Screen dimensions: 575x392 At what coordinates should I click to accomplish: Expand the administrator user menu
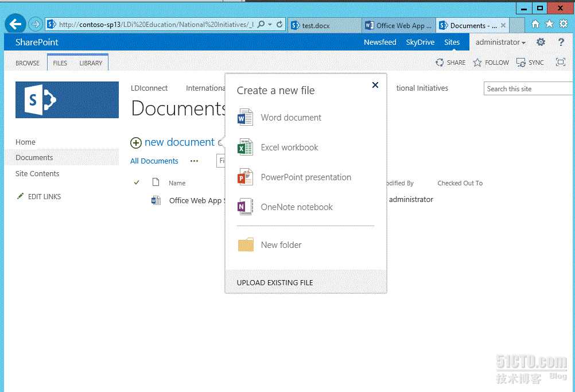tap(500, 42)
